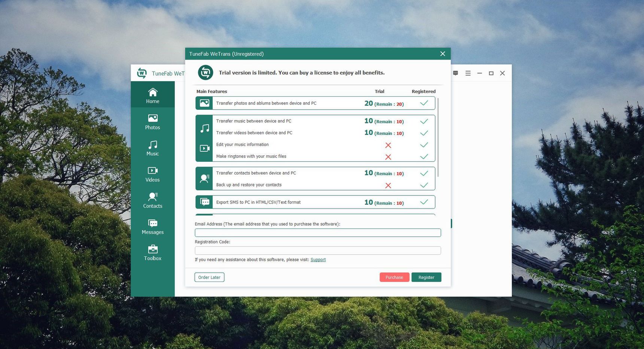Click the Registered column header
This screenshot has width=644, height=349.
tap(423, 91)
